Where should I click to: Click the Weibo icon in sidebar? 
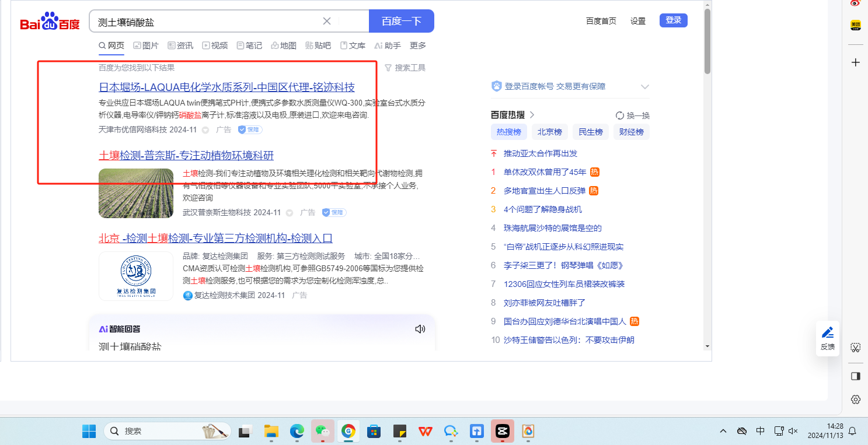[x=856, y=3]
